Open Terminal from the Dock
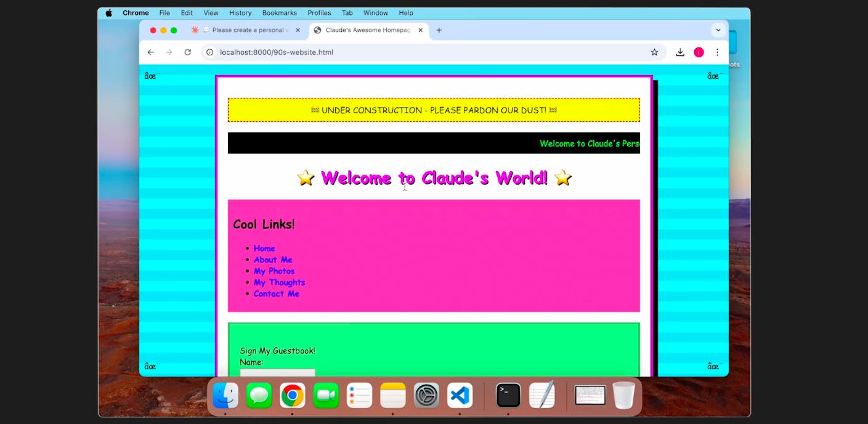Screen dimensions: 868x424 tap(508, 396)
